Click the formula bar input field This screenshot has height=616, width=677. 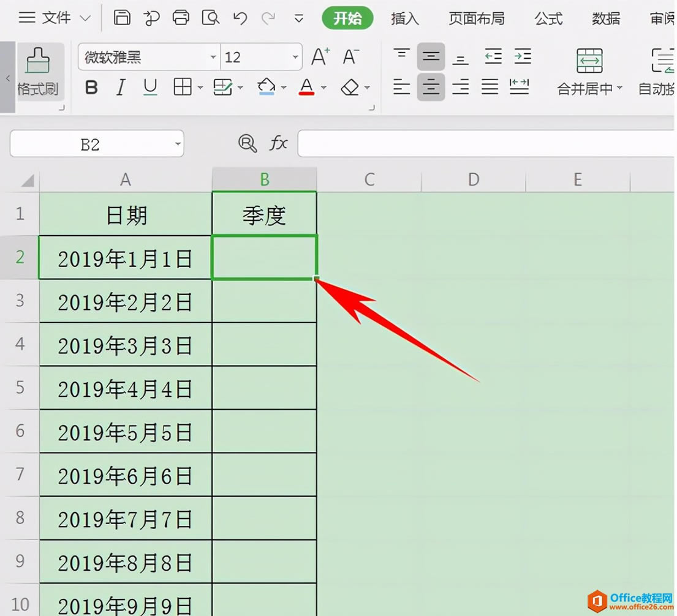(486, 143)
